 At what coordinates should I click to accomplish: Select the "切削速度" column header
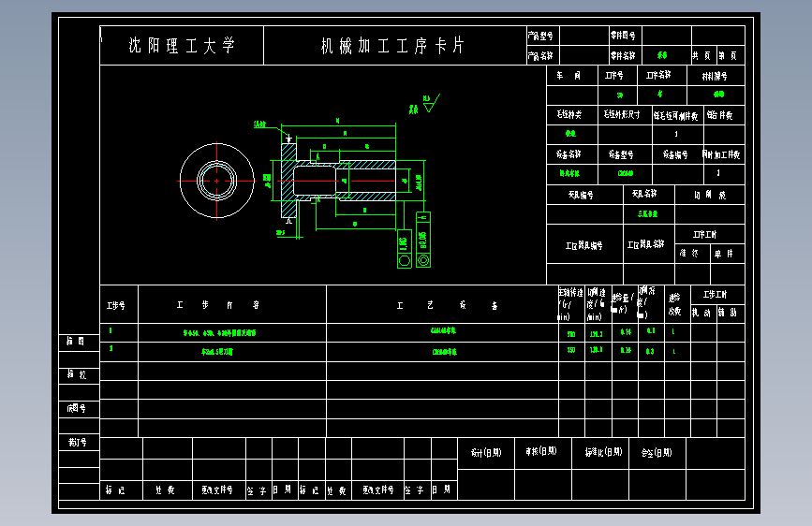point(598,304)
